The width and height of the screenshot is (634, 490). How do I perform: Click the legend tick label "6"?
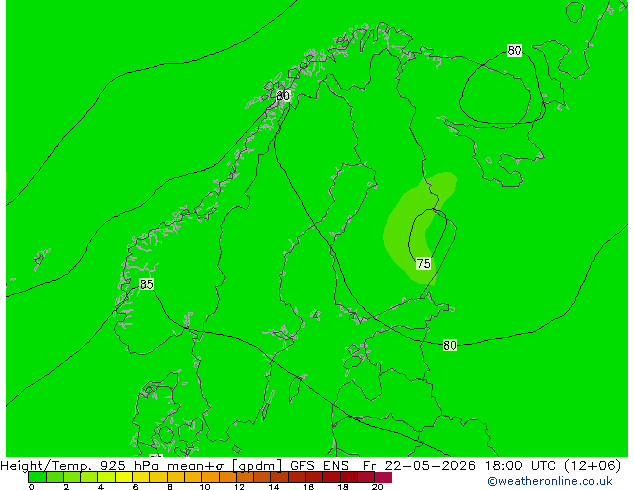click(135, 487)
